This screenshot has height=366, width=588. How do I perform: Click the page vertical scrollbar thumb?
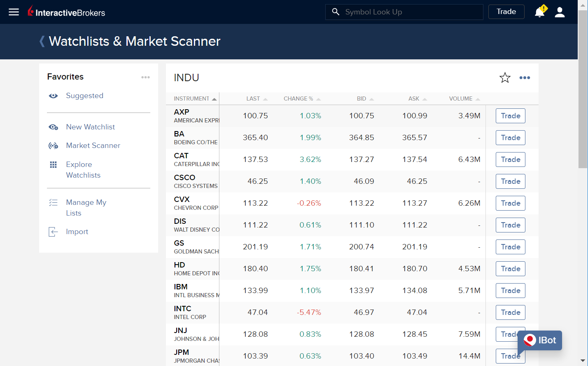coord(583,89)
